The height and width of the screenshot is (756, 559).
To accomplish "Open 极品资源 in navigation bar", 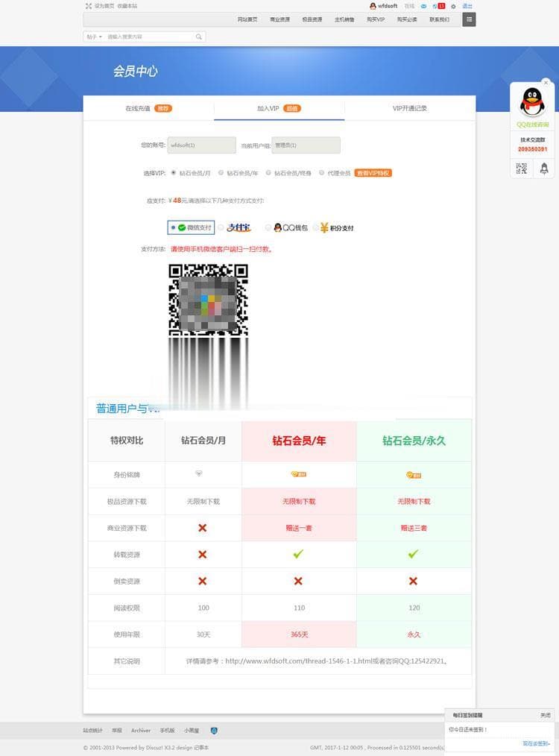I will click(x=312, y=19).
